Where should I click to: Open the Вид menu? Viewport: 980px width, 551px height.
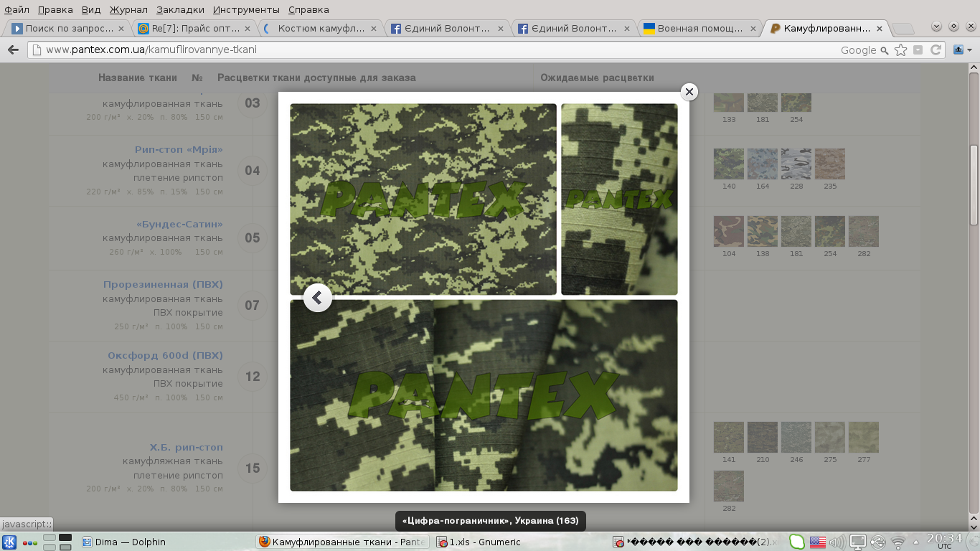click(x=91, y=9)
